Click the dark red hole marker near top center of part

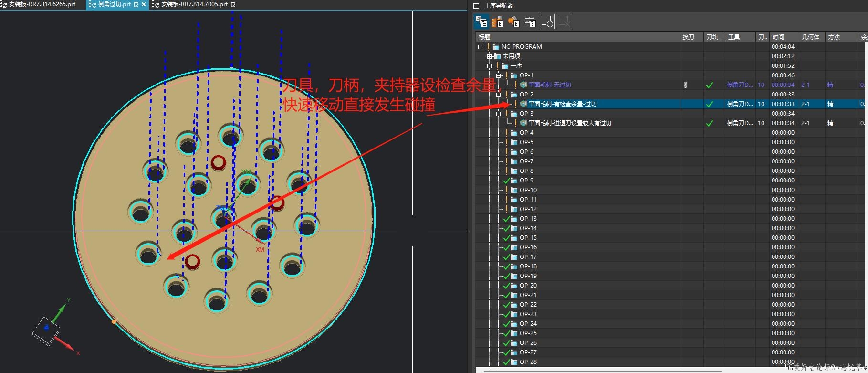[219, 163]
